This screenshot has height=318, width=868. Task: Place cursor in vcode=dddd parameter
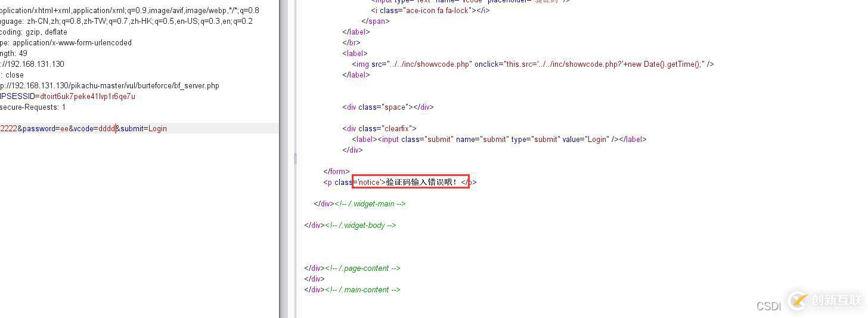(94, 129)
